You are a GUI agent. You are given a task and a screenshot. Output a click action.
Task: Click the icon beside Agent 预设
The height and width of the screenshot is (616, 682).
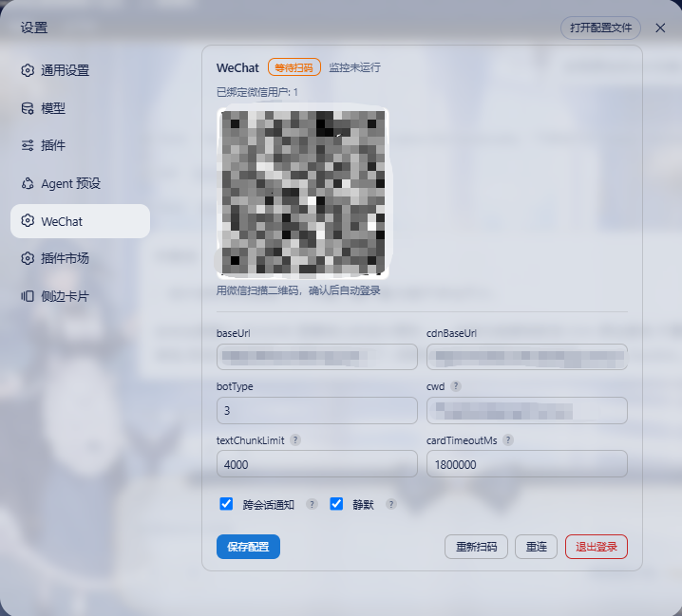click(x=28, y=183)
